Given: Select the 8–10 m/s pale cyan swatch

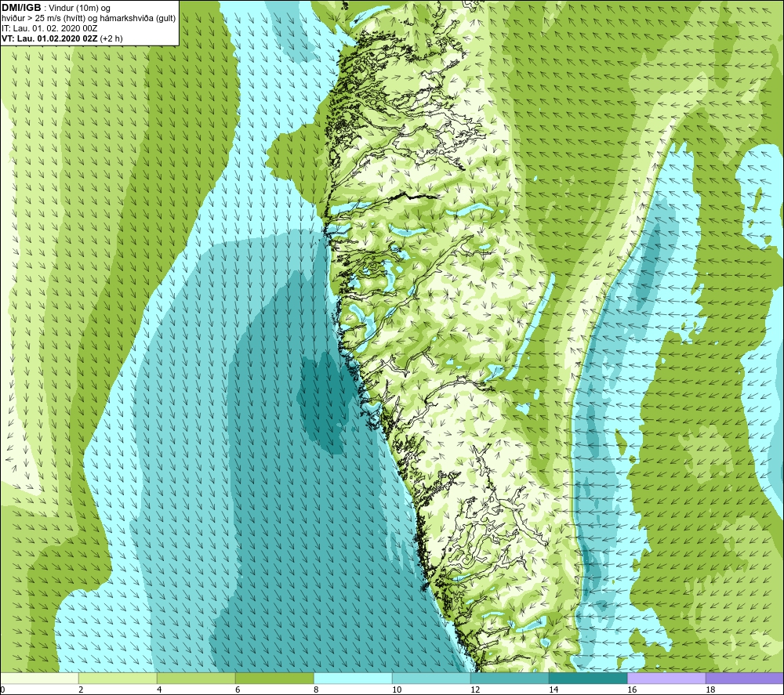Looking at the screenshot, I should point(353,678).
